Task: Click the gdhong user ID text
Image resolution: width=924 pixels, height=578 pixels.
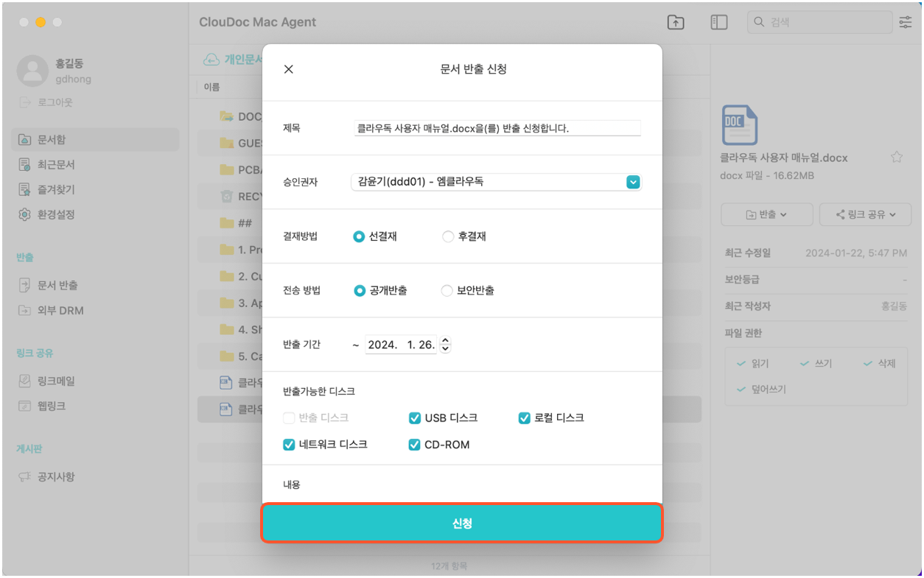Action: pos(74,79)
